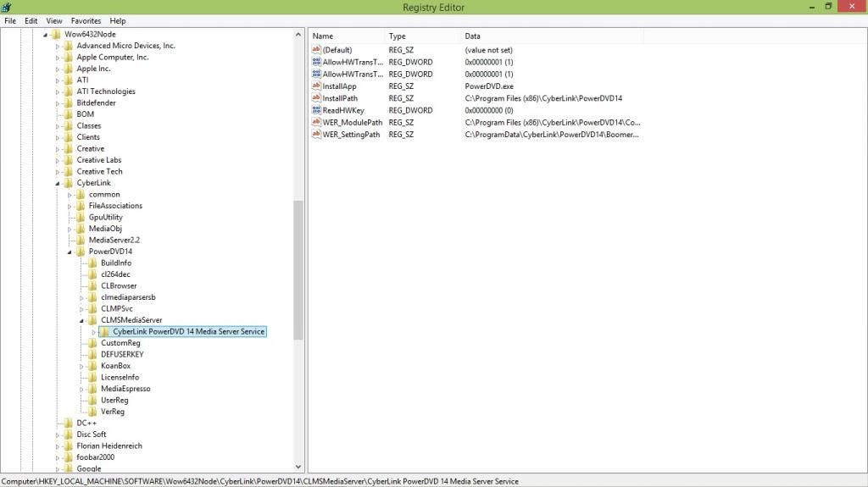Viewport: 868px width, 487px height.
Task: Expand CyberLink PowerDVD 14 Media Server Service key
Action: tap(93, 332)
